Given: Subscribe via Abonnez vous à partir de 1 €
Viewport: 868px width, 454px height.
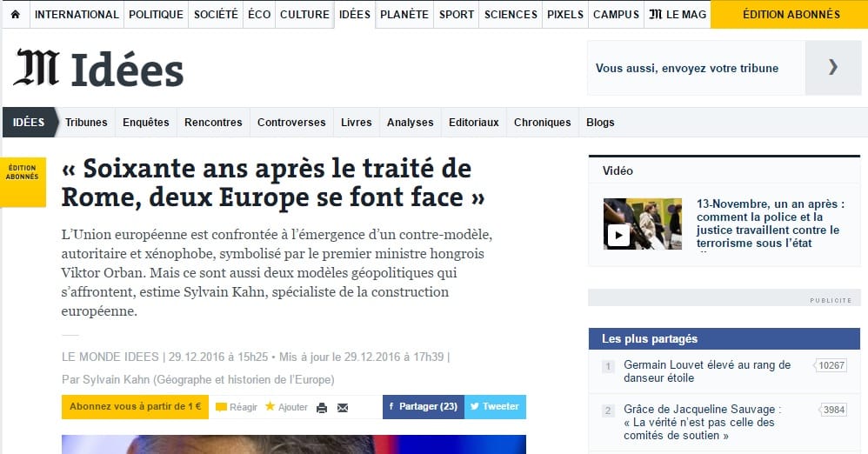Looking at the screenshot, I should 135,406.
